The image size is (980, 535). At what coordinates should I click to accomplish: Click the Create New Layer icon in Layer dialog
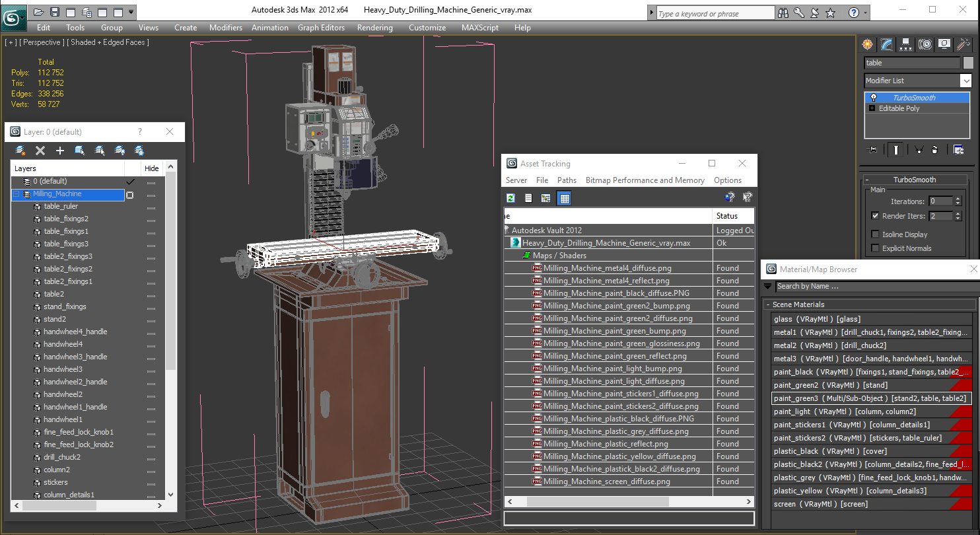click(x=20, y=151)
